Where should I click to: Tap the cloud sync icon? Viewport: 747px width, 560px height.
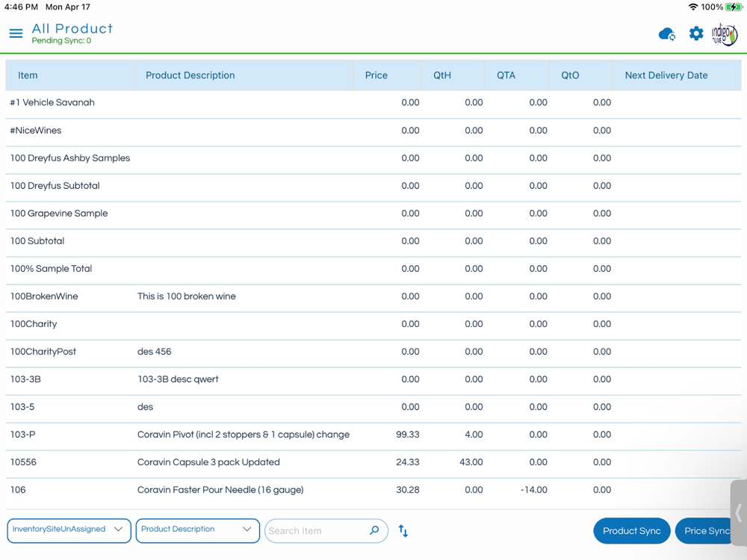point(667,34)
